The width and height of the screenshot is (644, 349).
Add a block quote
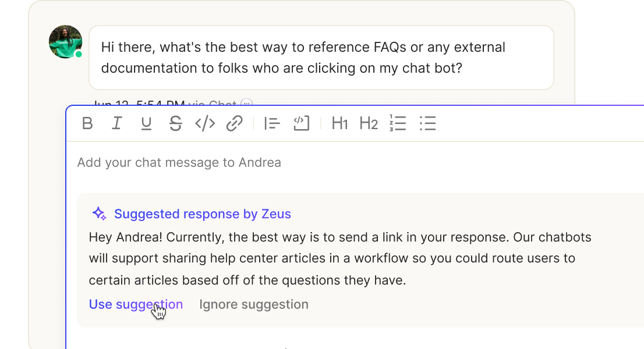pos(272,123)
